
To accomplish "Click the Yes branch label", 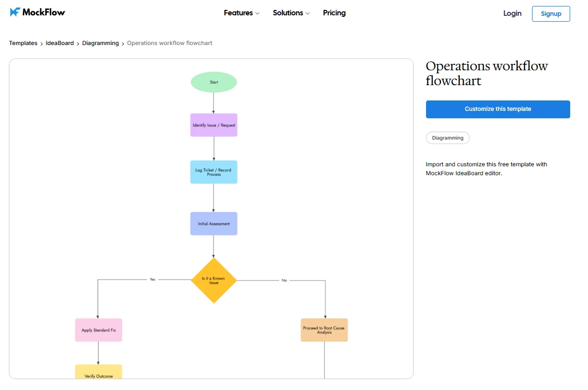I will click(x=152, y=280).
